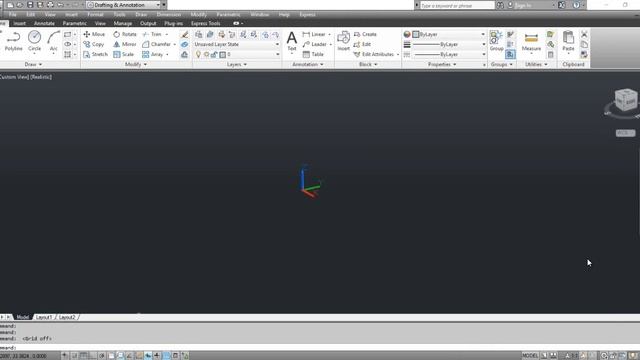Switch to the Manage ribbon tab
This screenshot has height=360, width=640.
click(x=122, y=23)
